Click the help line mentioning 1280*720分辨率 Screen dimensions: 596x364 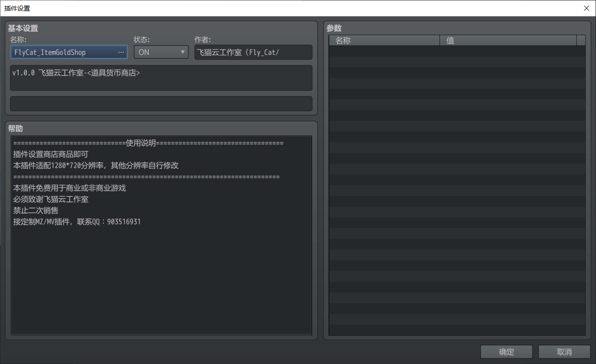click(x=96, y=165)
